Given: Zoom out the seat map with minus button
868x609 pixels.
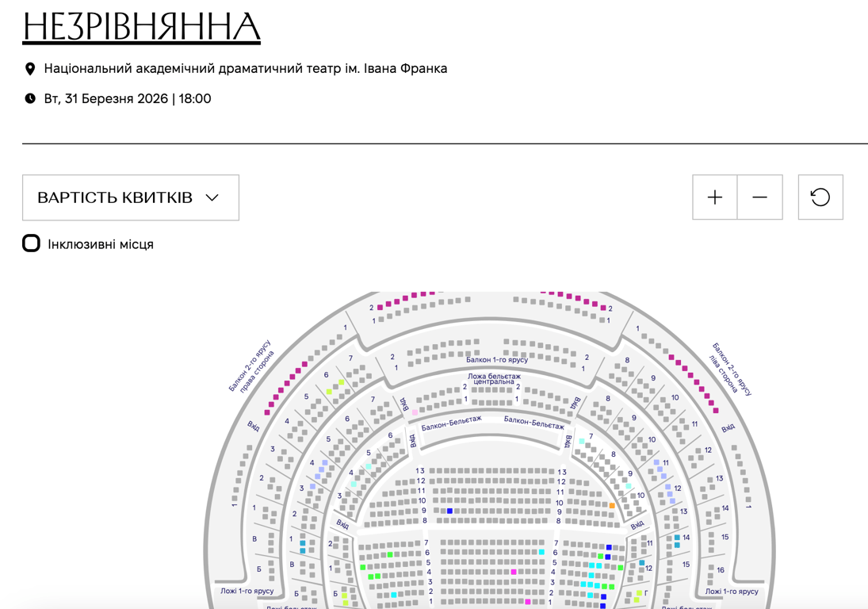Looking at the screenshot, I should point(759,197).
